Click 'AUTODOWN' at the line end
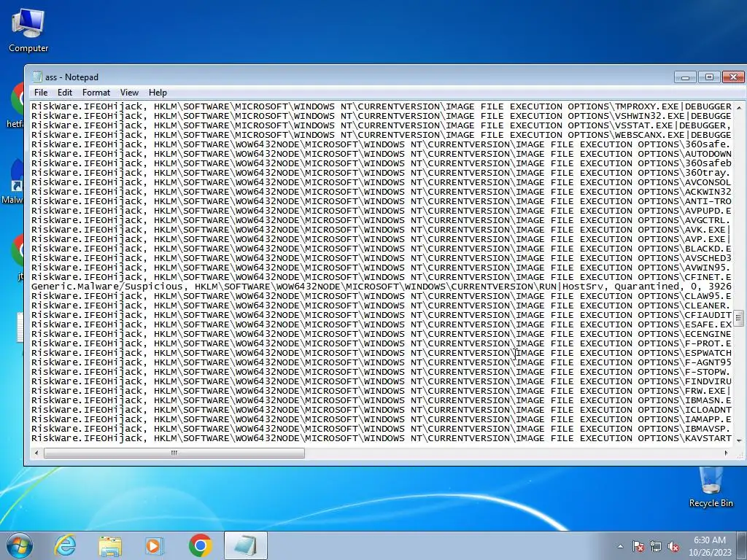Viewport: 747px width, 560px height. pos(708,154)
